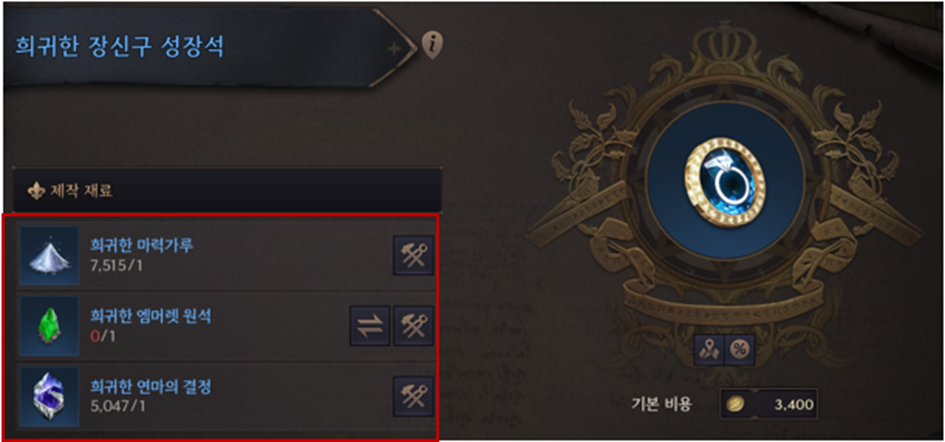Click the 희귀한 마력가루 material name
945x442 pixels.
[x=142, y=246]
